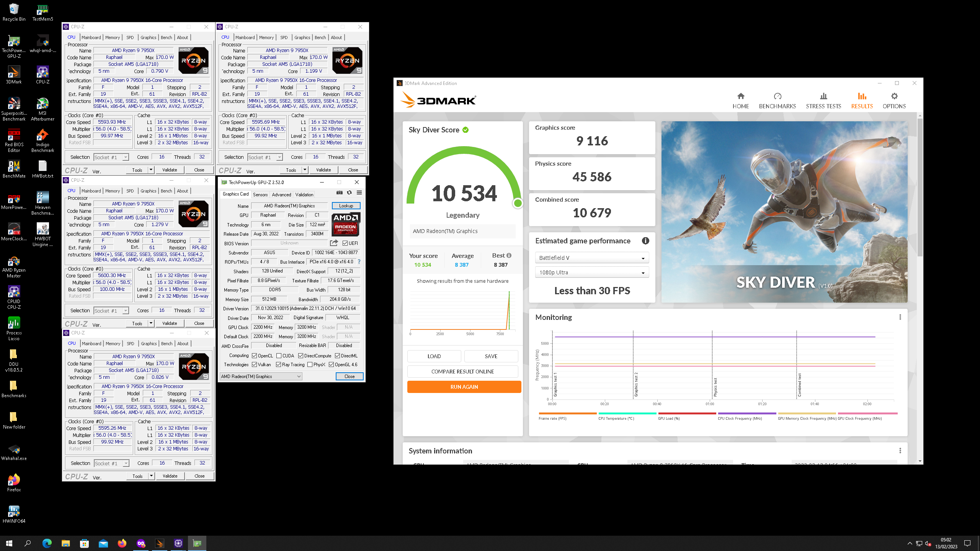Switch to Bench tab in top-right CPU-Z
The width and height of the screenshot is (980, 551).
[x=320, y=37]
